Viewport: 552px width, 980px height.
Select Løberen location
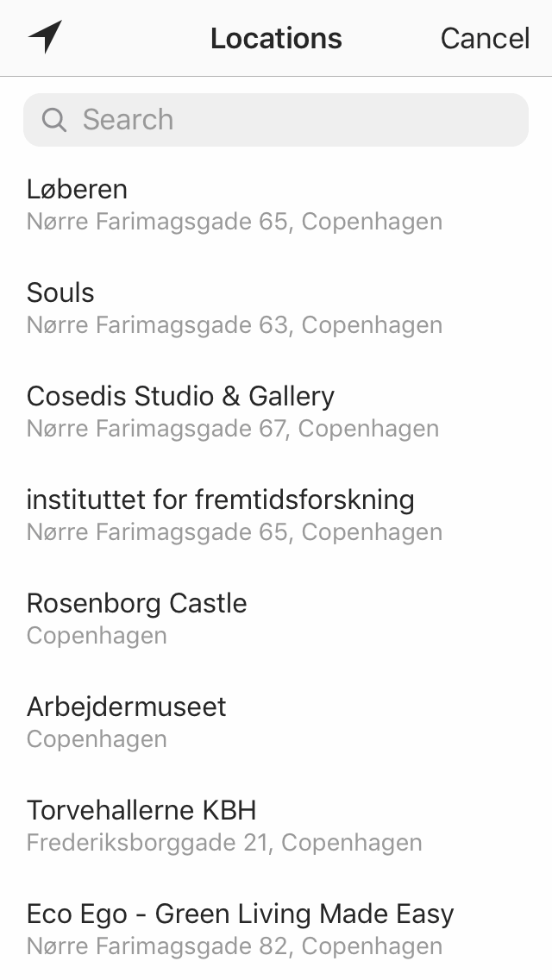click(78, 190)
